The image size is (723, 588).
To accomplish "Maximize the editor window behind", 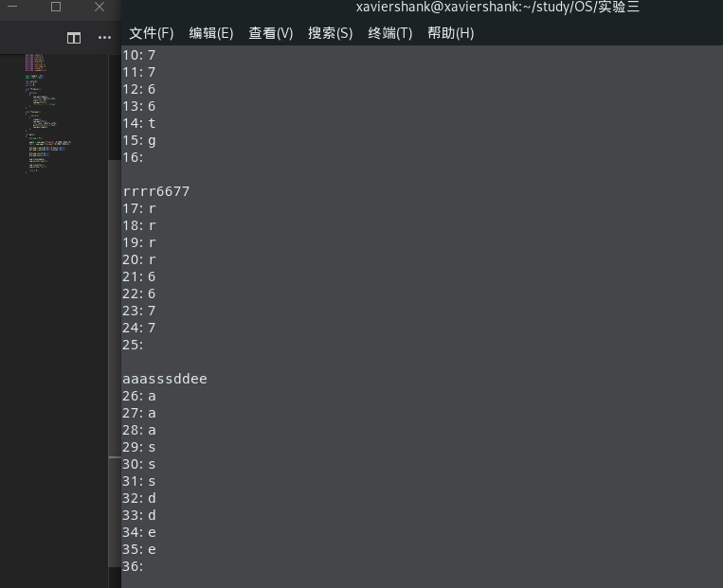I will point(56,7).
